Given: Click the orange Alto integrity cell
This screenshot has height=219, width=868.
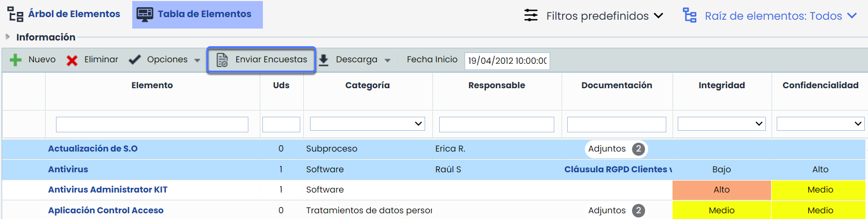Looking at the screenshot, I should 721,190.
